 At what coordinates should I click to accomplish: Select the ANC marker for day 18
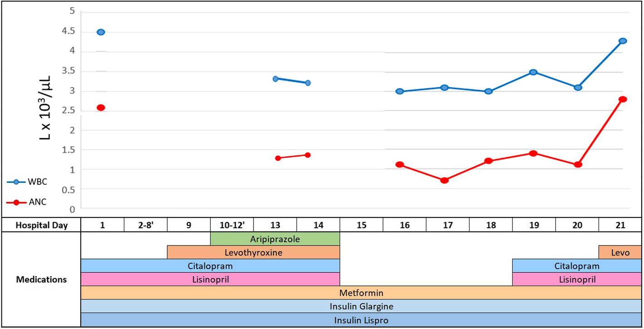pos(489,161)
